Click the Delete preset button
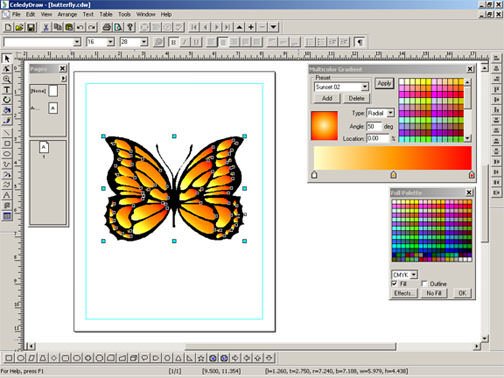This screenshot has width=504, height=378. pos(356,98)
